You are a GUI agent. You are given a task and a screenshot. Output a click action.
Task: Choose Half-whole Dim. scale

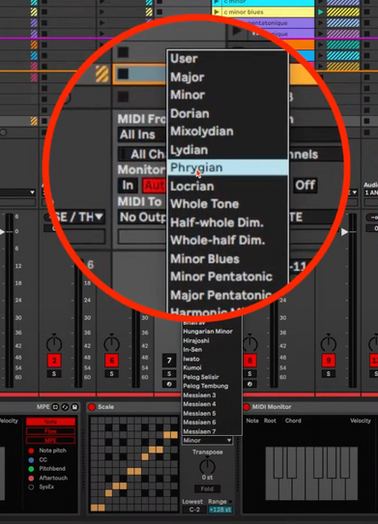228,223
